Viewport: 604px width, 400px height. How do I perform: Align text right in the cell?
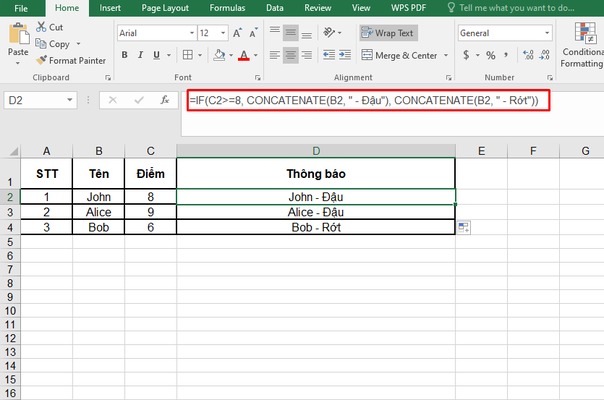[307, 55]
